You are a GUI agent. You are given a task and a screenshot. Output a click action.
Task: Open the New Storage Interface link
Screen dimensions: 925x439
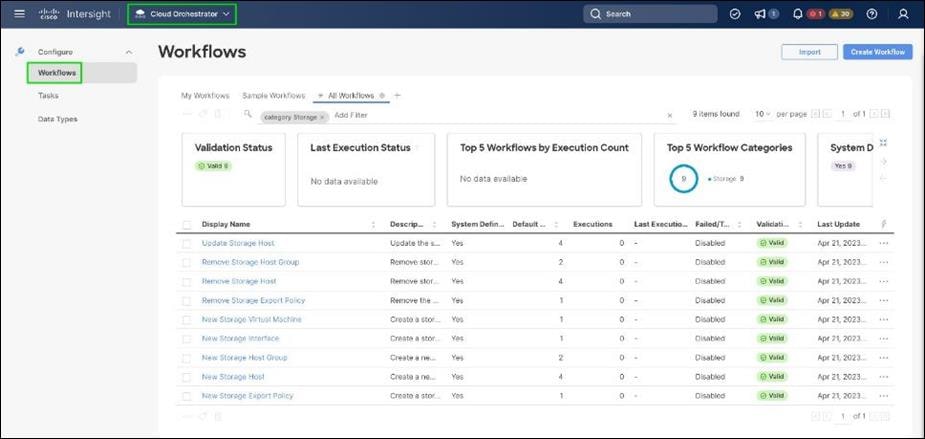(x=240, y=339)
